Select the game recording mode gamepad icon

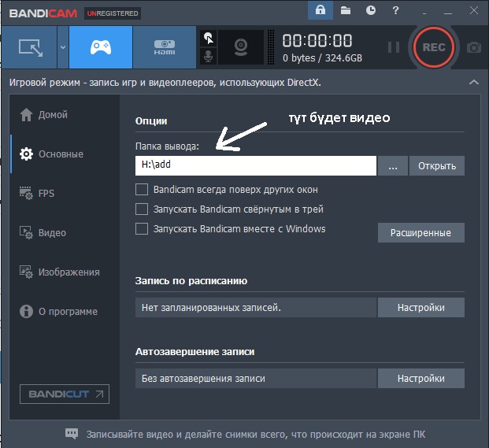pyautogui.click(x=101, y=47)
